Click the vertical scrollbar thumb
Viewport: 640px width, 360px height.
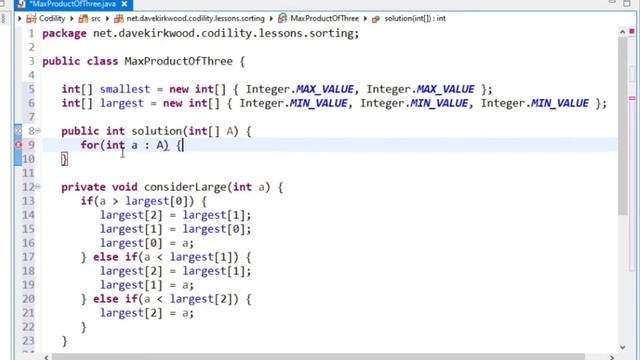coord(622,126)
